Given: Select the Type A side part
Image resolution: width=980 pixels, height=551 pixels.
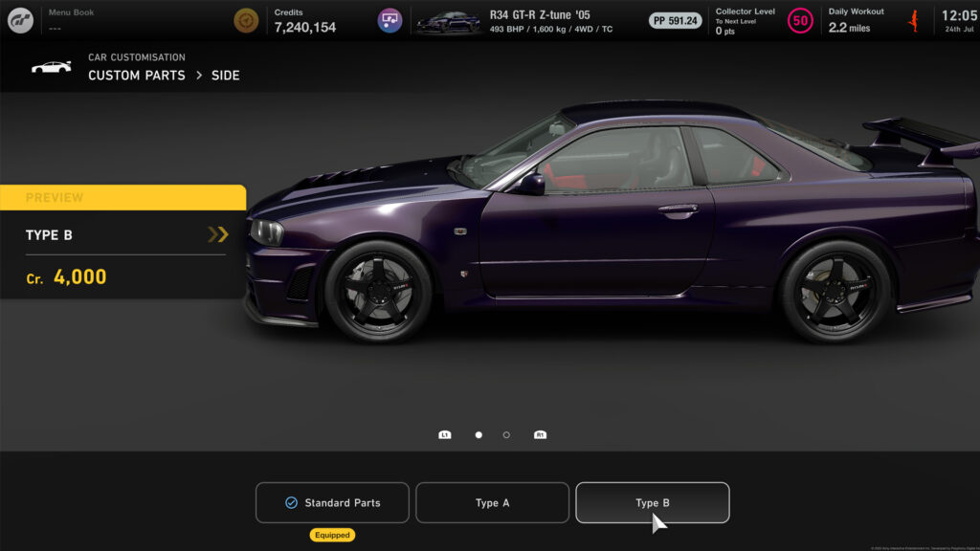Looking at the screenshot, I should click(x=493, y=502).
